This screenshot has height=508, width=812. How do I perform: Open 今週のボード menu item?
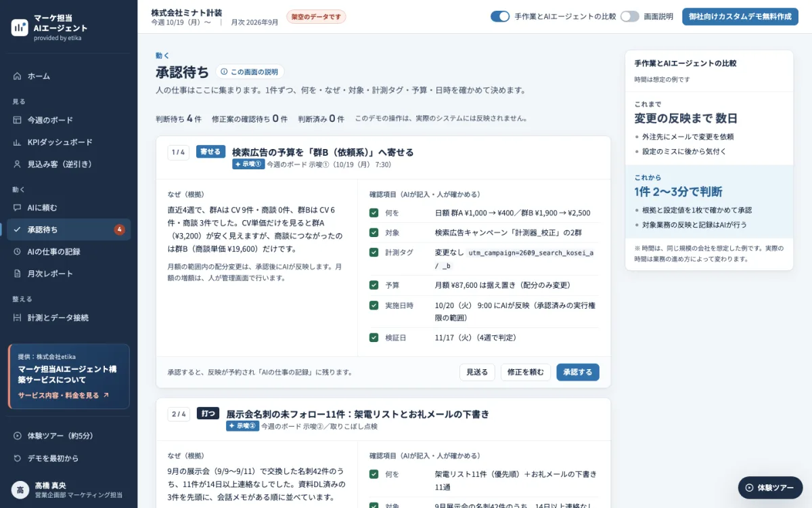(68, 120)
